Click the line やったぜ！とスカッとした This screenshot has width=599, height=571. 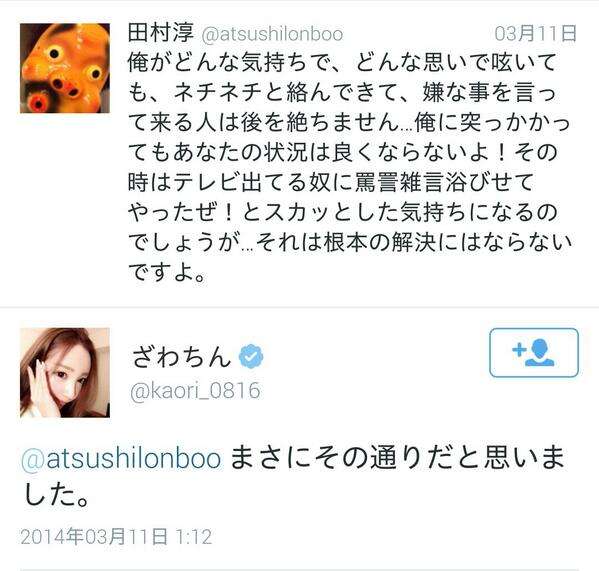click(x=343, y=212)
